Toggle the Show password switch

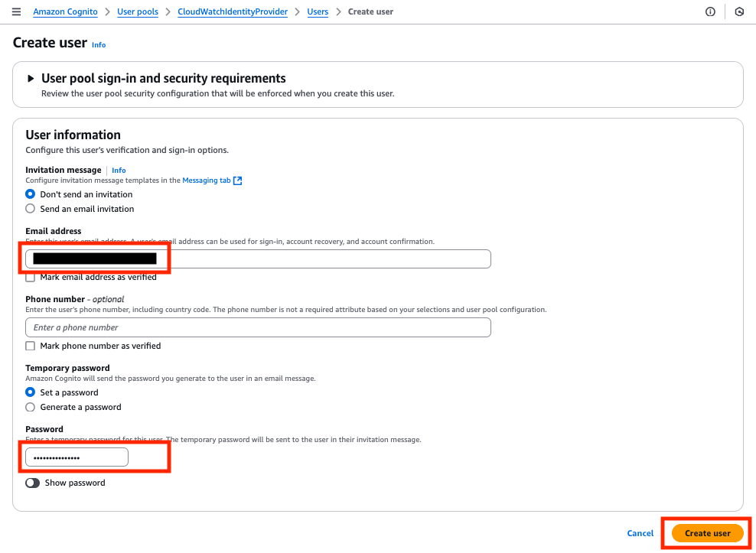(x=33, y=483)
